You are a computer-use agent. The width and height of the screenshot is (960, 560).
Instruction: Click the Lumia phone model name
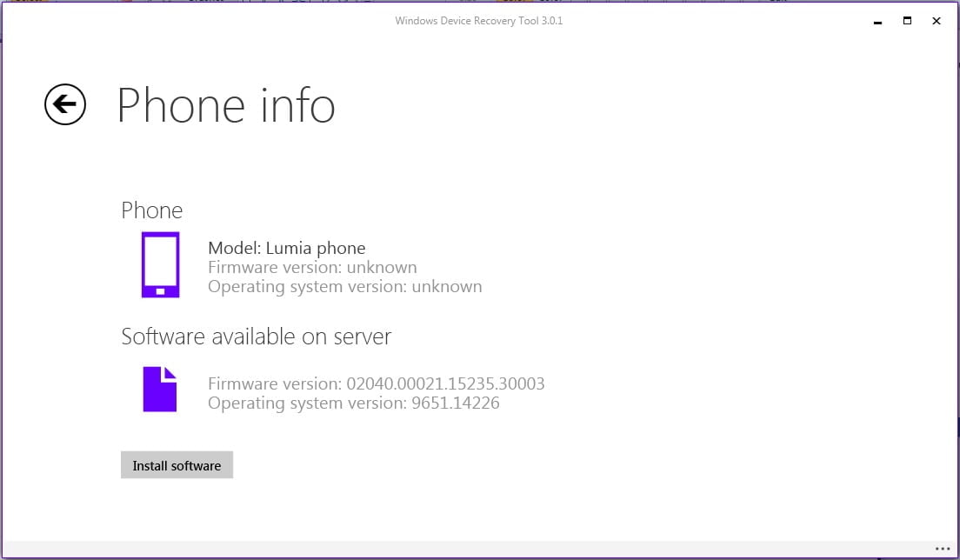pyautogui.click(x=316, y=248)
